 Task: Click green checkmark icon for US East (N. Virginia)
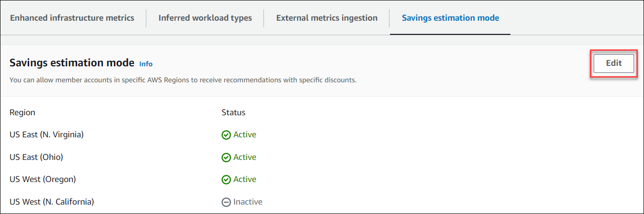tap(226, 135)
